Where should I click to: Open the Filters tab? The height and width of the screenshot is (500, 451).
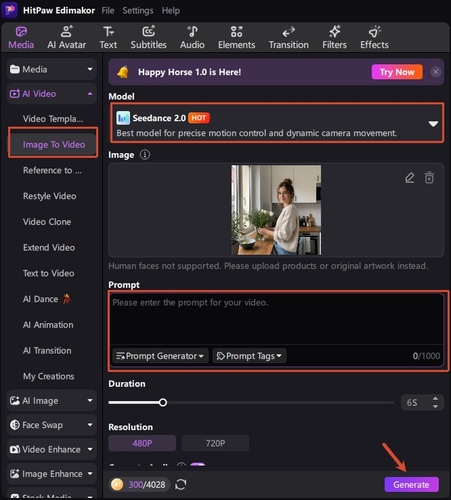(334, 37)
